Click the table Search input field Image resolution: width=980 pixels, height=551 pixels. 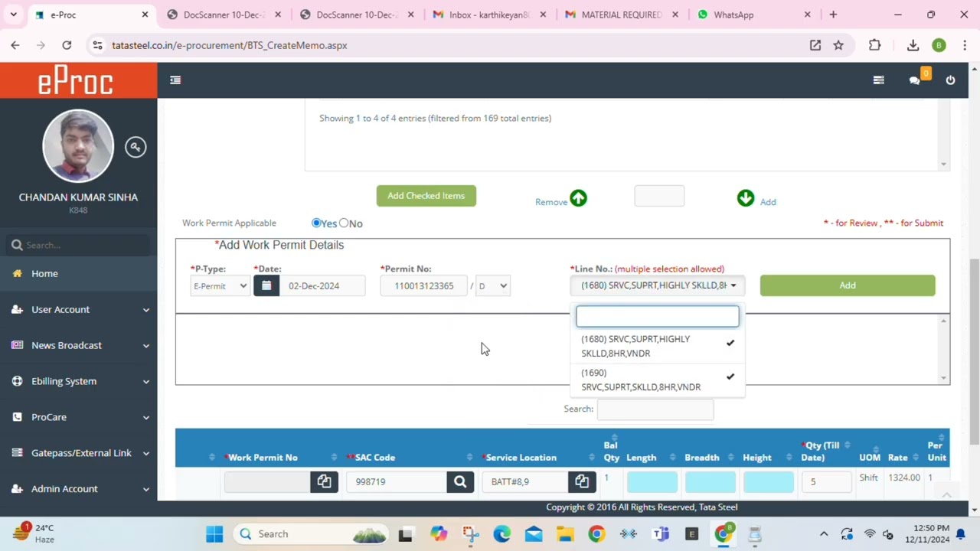[655, 409]
